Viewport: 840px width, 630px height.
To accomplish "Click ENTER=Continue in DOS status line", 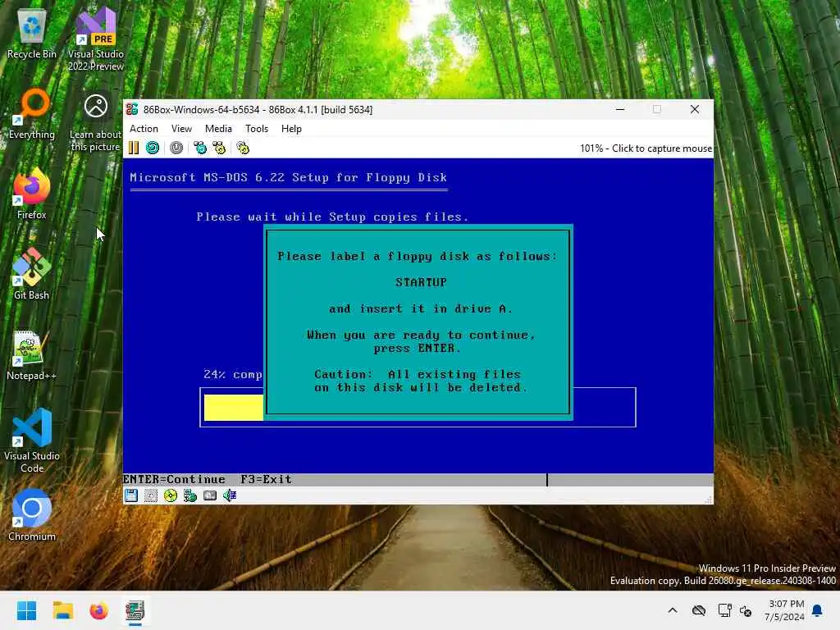I will click(x=174, y=479).
